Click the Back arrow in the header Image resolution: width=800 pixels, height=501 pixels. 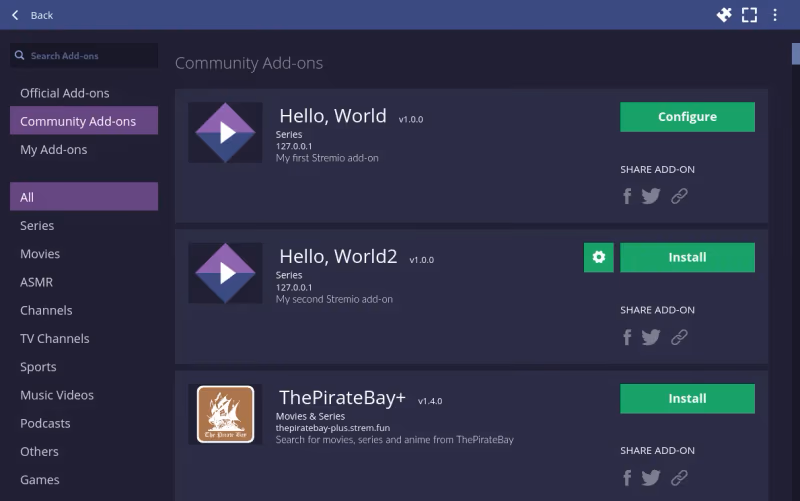click(16, 15)
